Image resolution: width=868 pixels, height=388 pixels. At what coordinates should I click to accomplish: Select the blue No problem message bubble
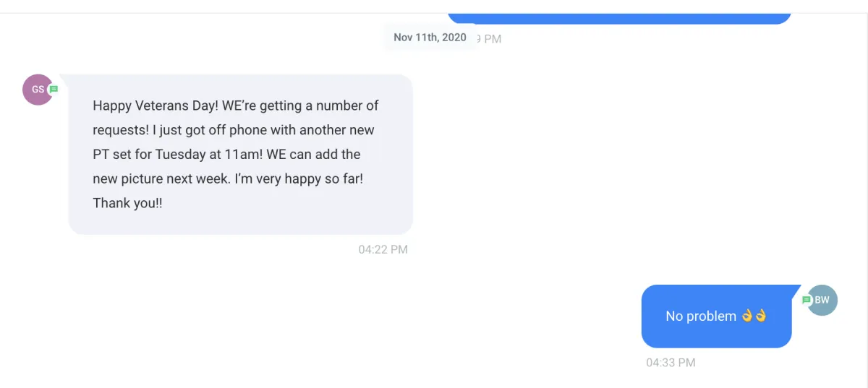(716, 316)
